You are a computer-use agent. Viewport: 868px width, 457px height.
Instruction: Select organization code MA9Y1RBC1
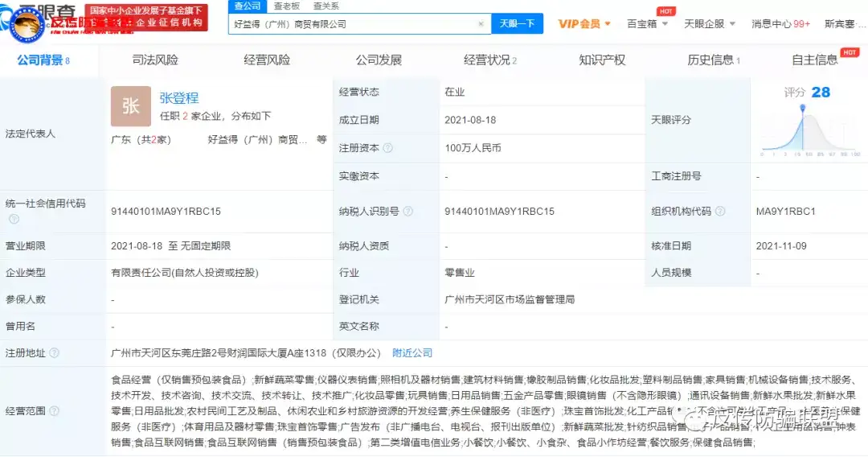point(785,211)
